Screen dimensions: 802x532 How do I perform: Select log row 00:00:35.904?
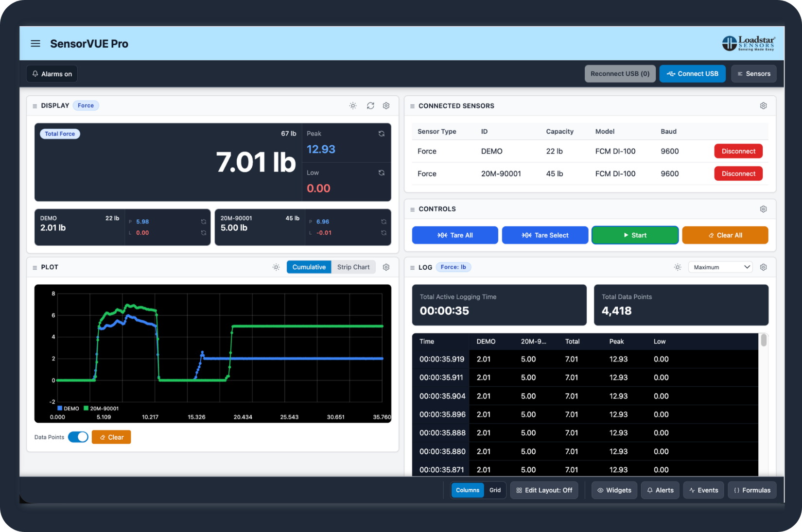click(x=585, y=396)
